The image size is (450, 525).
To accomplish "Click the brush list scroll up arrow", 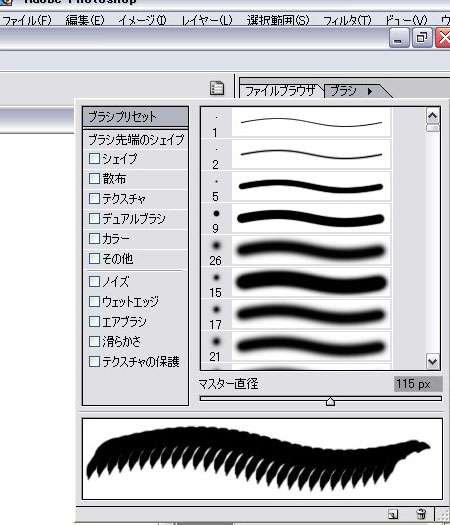I will (x=433, y=116).
